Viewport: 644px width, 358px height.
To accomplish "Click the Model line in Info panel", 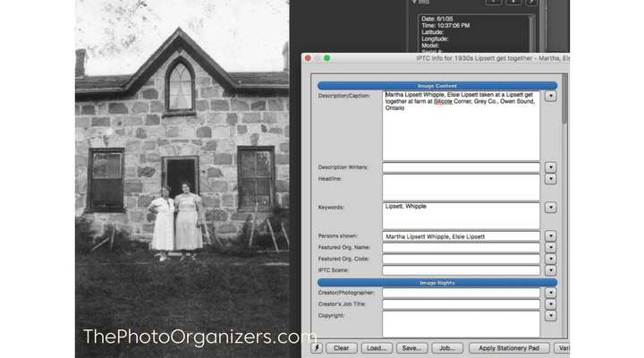I will click(x=430, y=46).
